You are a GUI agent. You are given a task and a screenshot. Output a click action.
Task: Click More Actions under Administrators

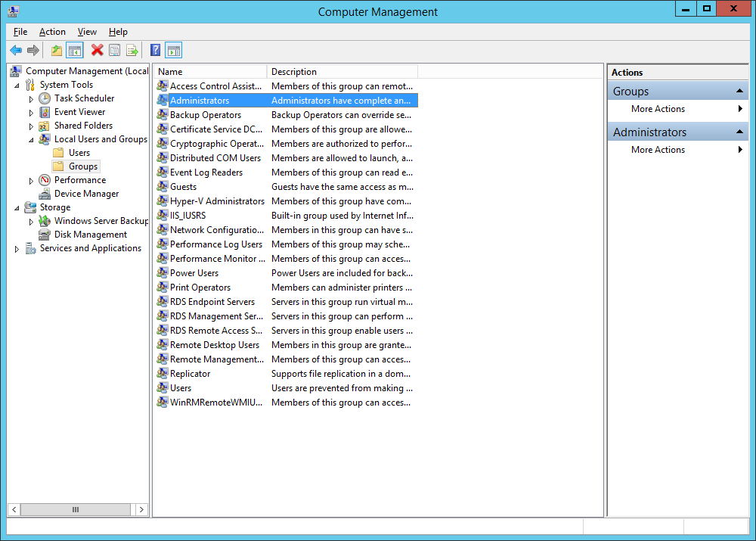tap(658, 150)
